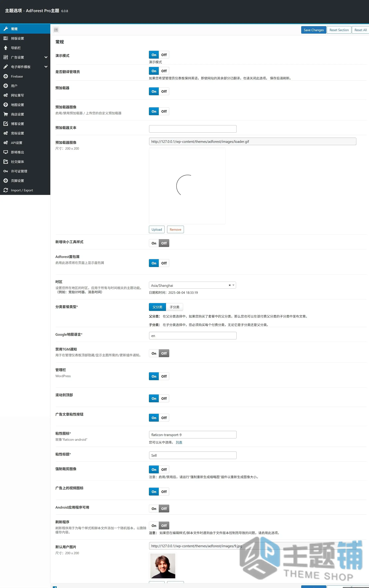Click the map pin icon for 地图设置

pos(6,105)
